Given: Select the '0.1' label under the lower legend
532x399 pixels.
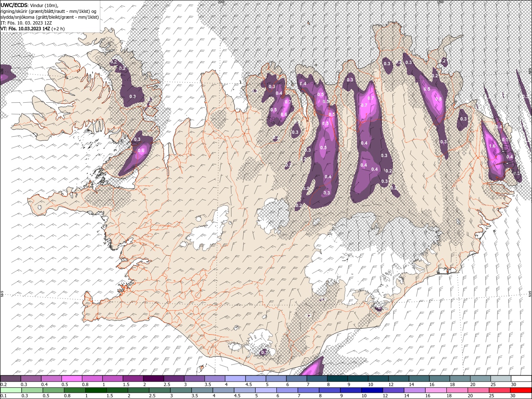Looking at the screenshot, I should pos(3,396).
